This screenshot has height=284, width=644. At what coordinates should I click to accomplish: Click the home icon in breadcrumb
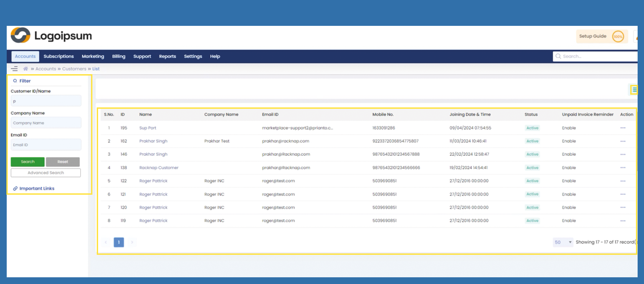click(26, 69)
